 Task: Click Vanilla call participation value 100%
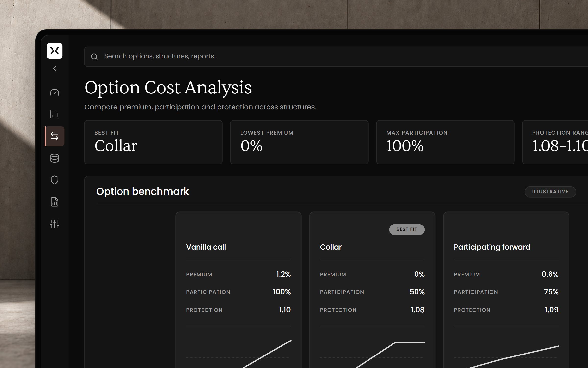[x=282, y=292]
